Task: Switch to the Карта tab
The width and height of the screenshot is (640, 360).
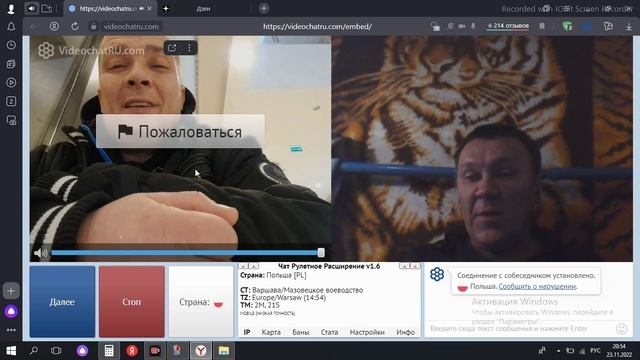Action: pos(271,332)
